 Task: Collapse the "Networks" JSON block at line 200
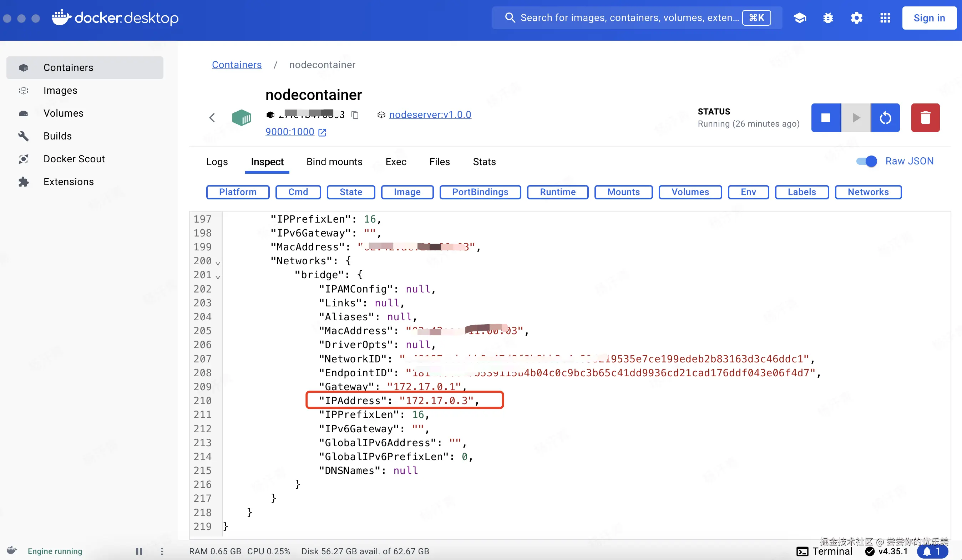tap(218, 263)
